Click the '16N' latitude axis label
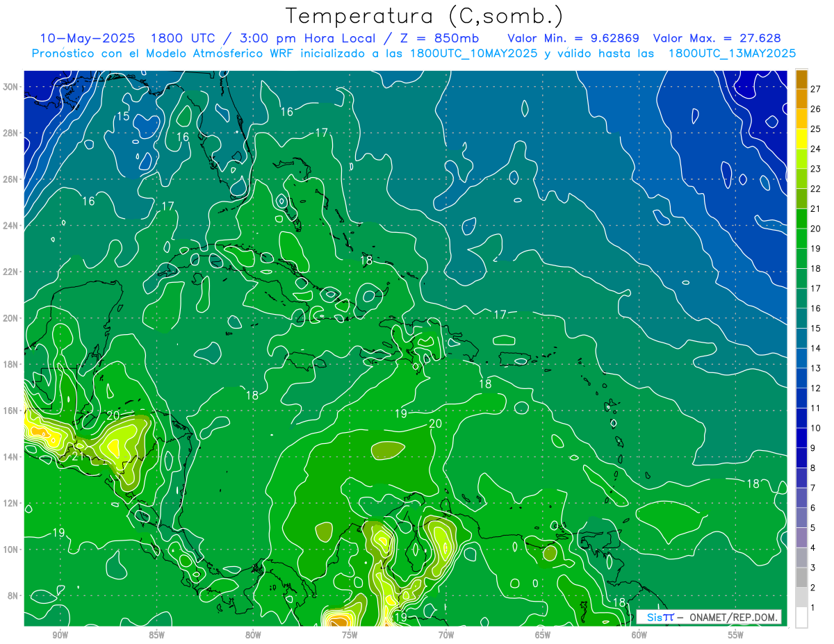Image resolution: width=834 pixels, height=644 pixels. coord(10,411)
